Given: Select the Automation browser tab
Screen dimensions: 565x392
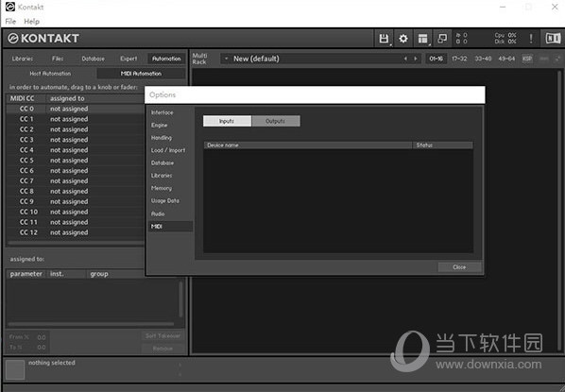Looking at the screenshot, I should [x=166, y=59].
